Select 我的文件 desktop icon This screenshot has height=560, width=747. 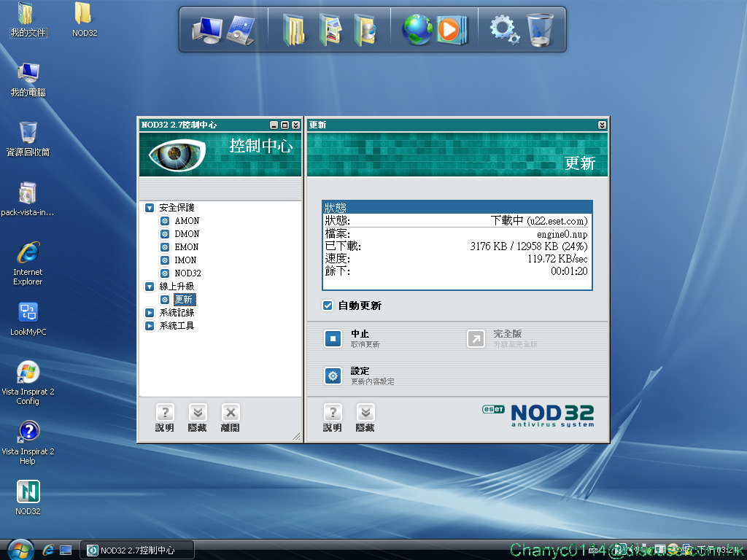[x=28, y=20]
